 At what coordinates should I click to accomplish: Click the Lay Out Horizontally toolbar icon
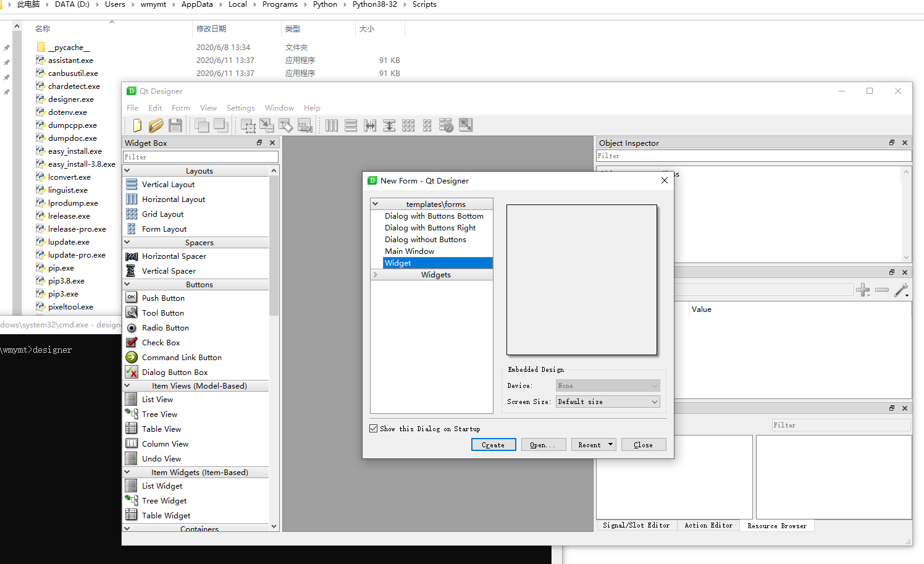[332, 125]
